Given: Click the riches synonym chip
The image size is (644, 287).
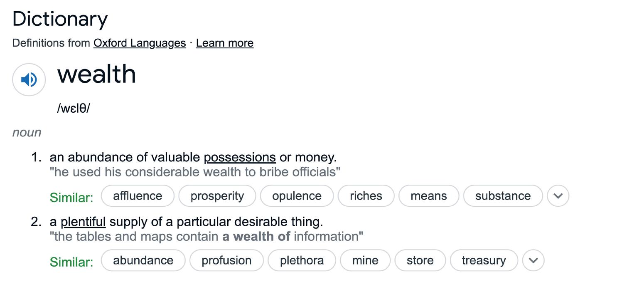Looking at the screenshot, I should click(366, 196).
